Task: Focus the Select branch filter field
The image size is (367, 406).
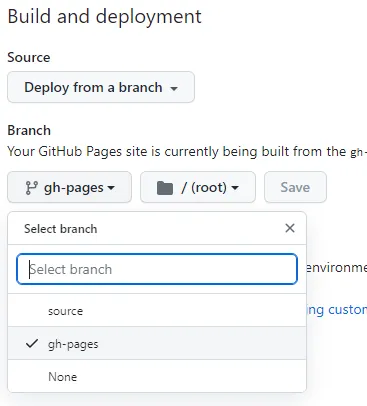Action: tap(157, 269)
